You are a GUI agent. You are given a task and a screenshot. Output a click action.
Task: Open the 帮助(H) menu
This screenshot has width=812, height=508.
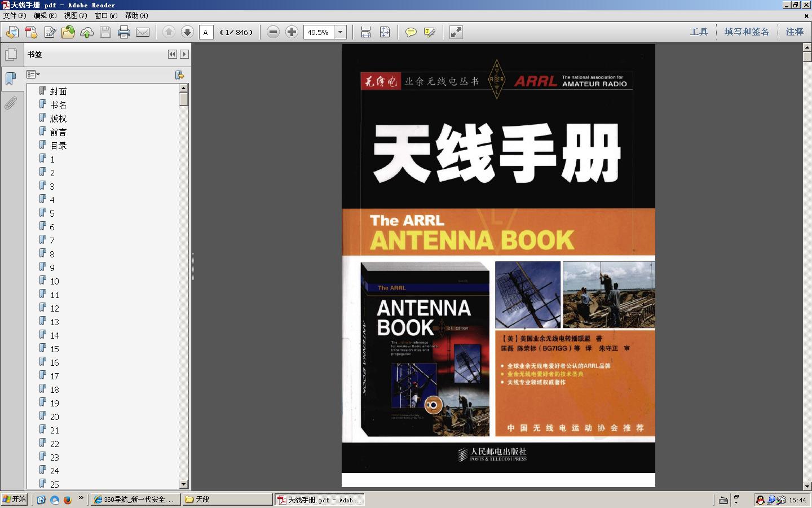coord(136,16)
